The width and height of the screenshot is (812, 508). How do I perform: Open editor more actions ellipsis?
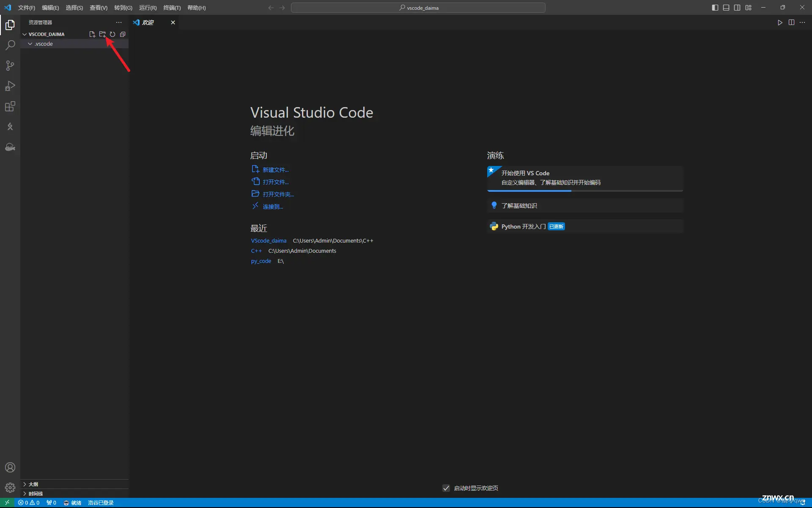click(x=802, y=22)
